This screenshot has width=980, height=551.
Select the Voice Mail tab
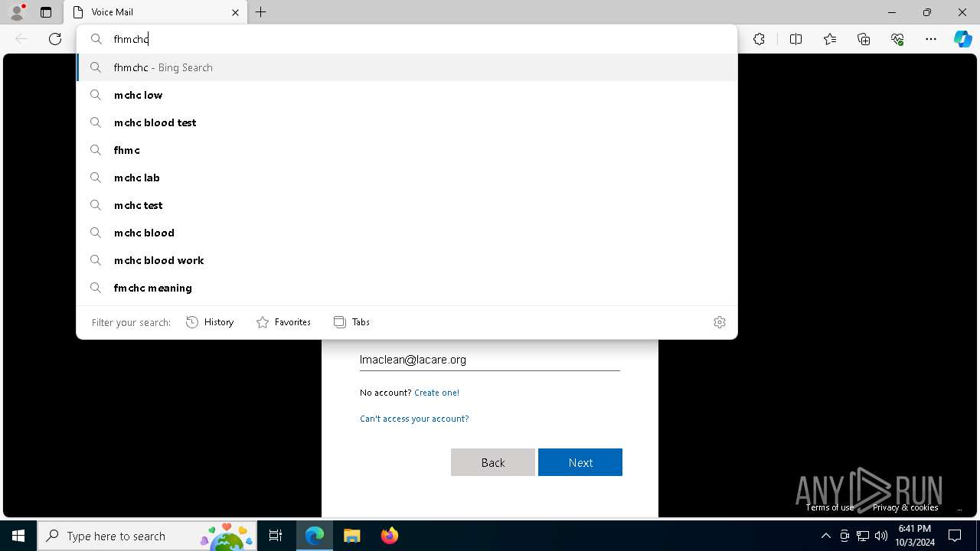155,12
